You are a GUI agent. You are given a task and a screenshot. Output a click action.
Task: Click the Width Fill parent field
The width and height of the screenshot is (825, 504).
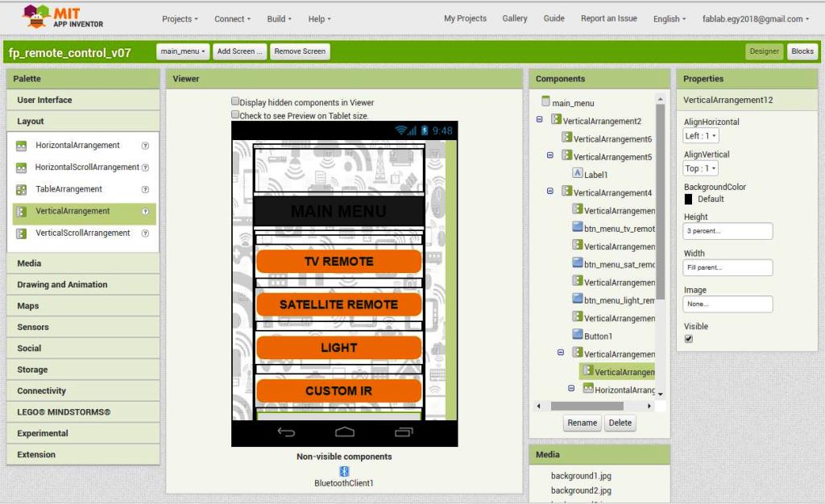[728, 267]
